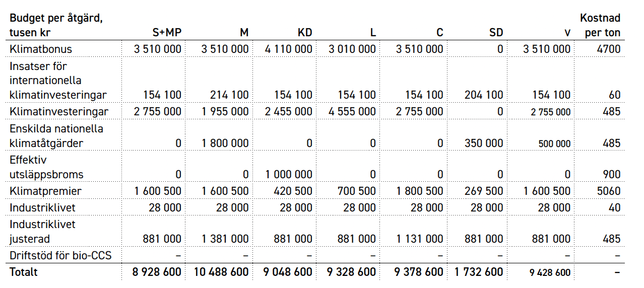Click the Klimatpremier row label
The width and height of the screenshot is (644, 288).
click(x=45, y=191)
